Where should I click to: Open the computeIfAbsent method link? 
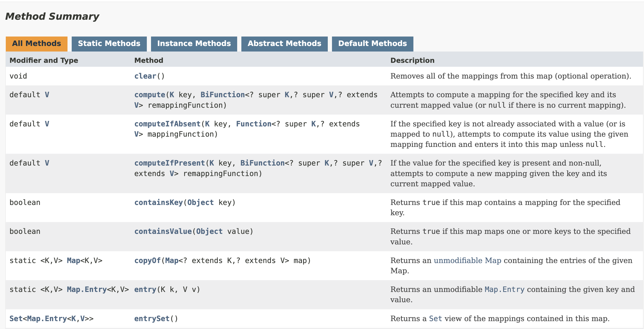pyautogui.click(x=167, y=124)
